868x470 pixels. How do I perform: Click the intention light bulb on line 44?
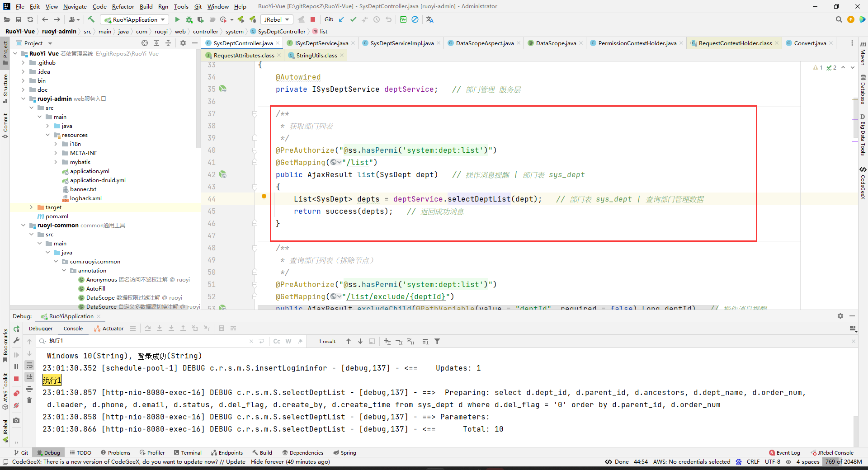[264, 197]
